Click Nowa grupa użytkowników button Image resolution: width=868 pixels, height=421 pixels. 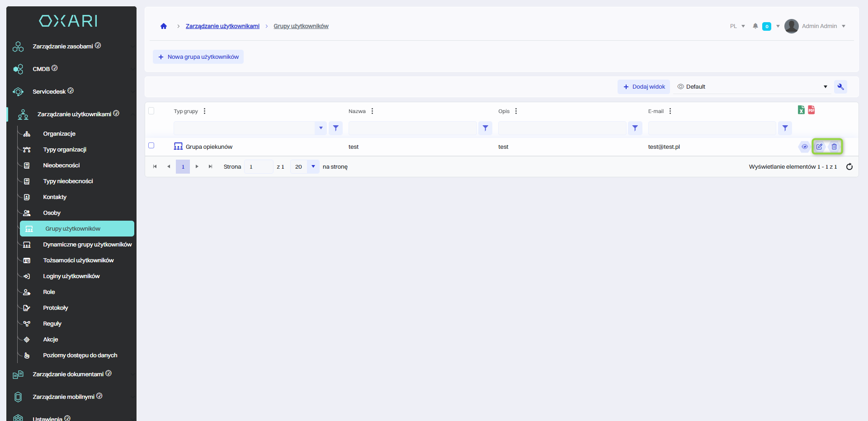198,57
